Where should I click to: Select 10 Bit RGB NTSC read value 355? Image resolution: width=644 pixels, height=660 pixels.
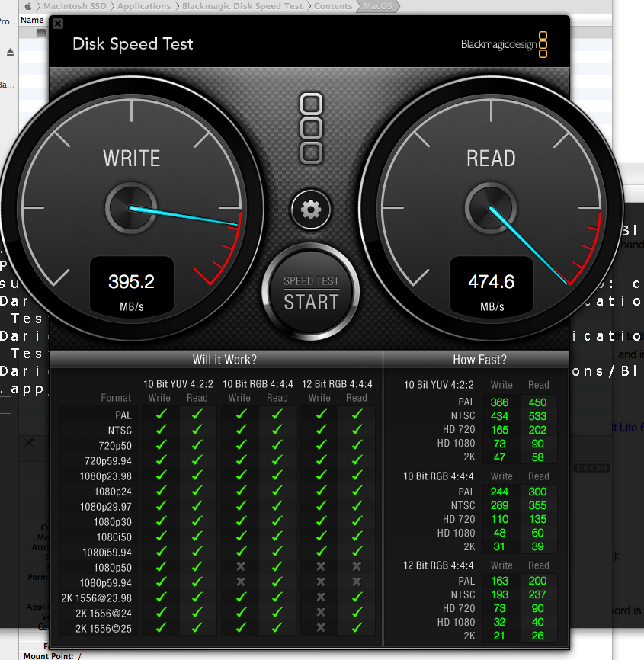pos(537,505)
